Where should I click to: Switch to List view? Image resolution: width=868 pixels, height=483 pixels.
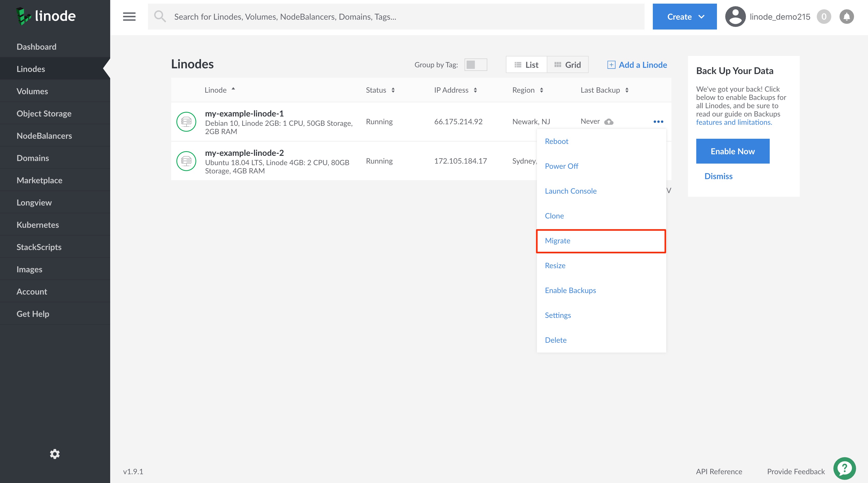pyautogui.click(x=526, y=65)
